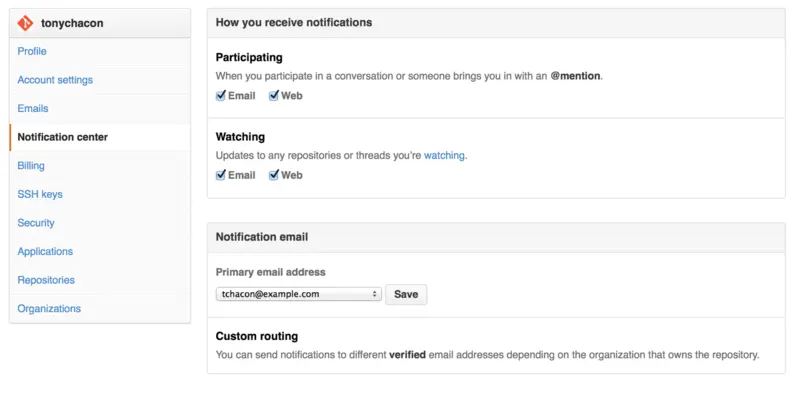The image size is (800, 394).
Task: Go to the Repositories settings
Action: 46,280
